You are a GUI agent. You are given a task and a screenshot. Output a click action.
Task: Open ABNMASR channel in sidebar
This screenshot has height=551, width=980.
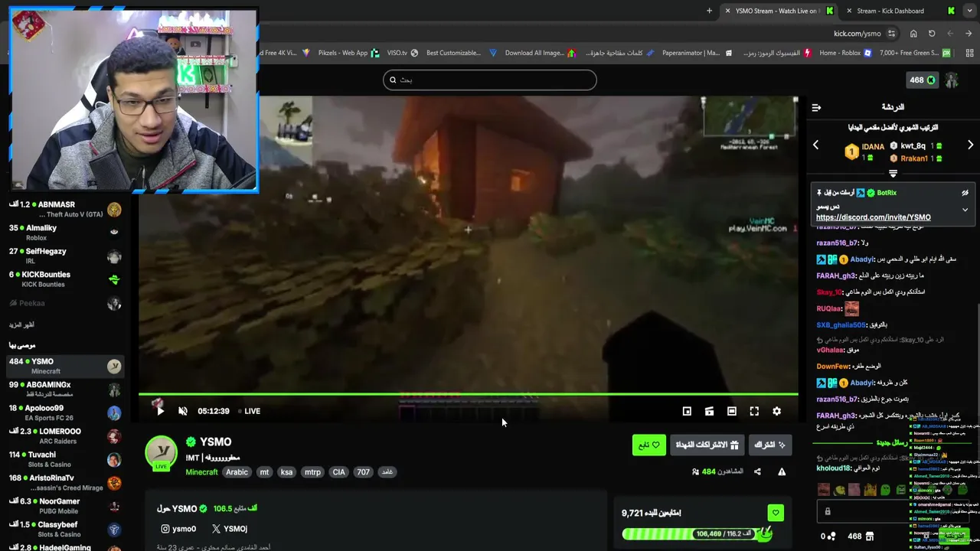click(65, 209)
